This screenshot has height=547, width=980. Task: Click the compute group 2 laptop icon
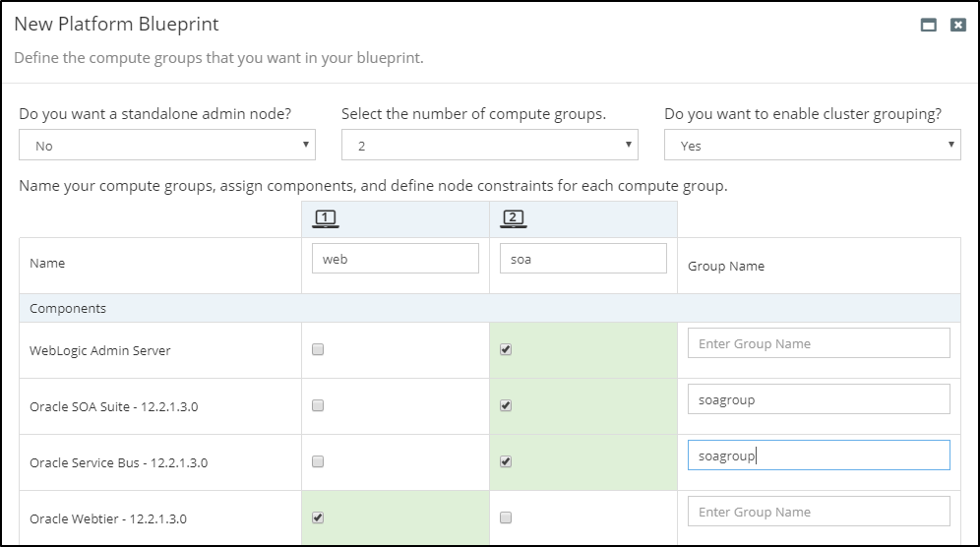pyautogui.click(x=513, y=218)
